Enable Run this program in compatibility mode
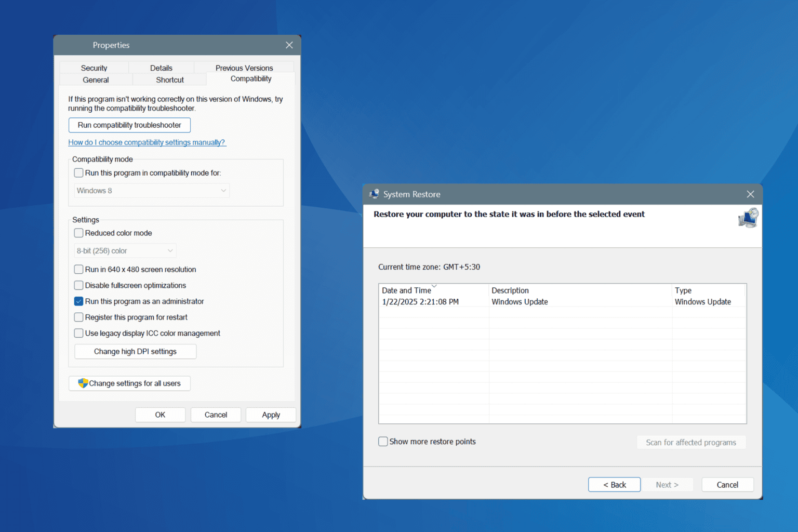 (79, 173)
